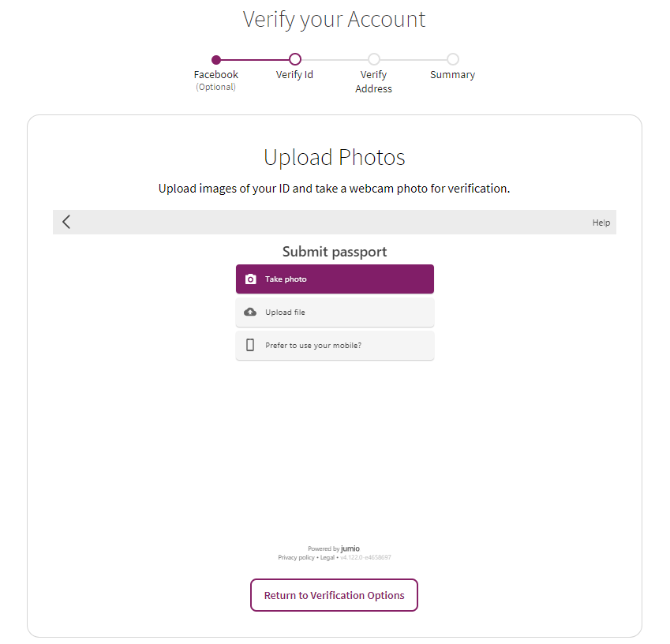Click the Verify Id step label

pos(294,75)
